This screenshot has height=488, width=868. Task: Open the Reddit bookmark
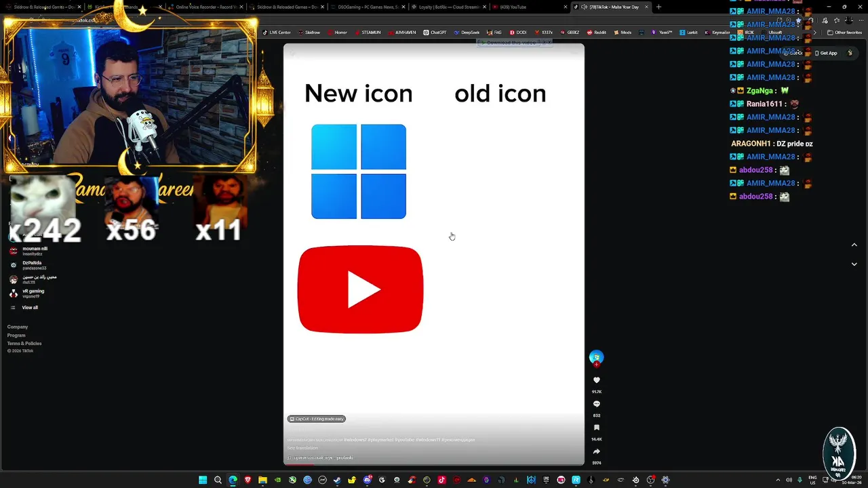[x=597, y=33]
